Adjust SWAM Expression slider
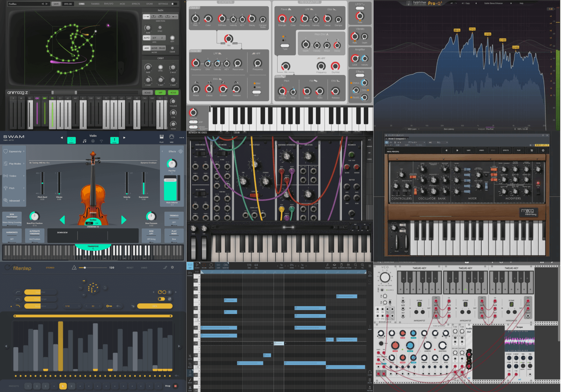The width and height of the screenshot is (561, 392). coord(144,183)
